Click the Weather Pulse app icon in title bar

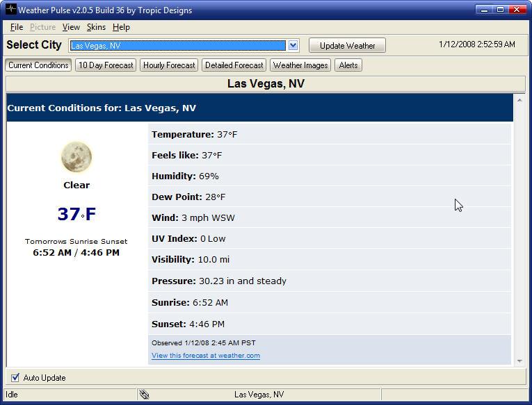11,9
